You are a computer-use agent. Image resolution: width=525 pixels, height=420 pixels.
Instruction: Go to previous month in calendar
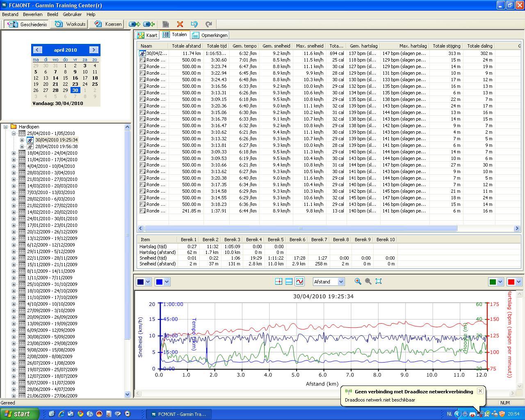tap(37, 50)
